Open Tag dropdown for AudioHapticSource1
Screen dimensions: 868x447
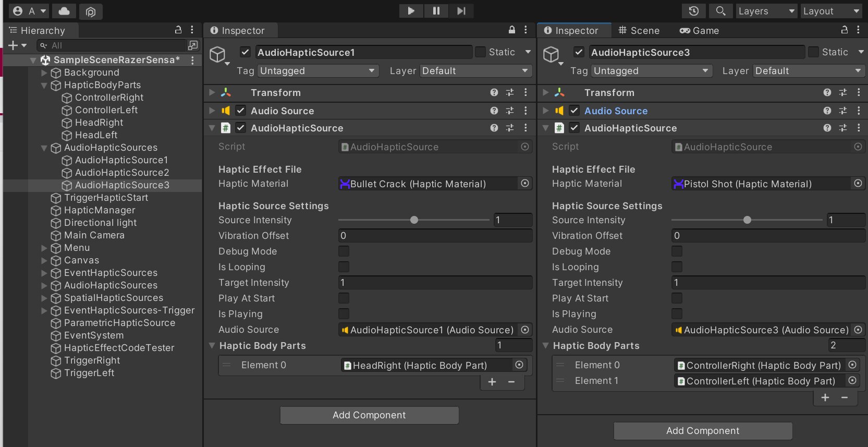tap(317, 71)
